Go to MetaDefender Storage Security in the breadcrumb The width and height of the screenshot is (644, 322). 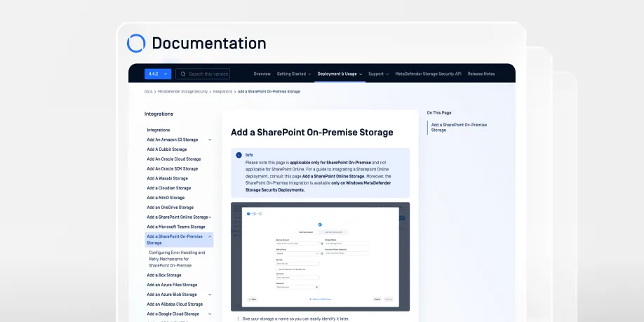pyautogui.click(x=183, y=92)
